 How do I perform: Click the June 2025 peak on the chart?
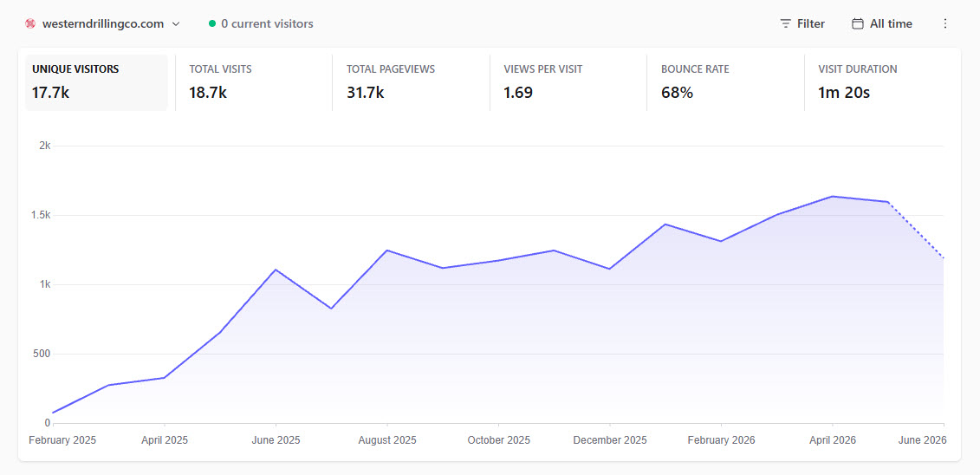[x=276, y=270]
